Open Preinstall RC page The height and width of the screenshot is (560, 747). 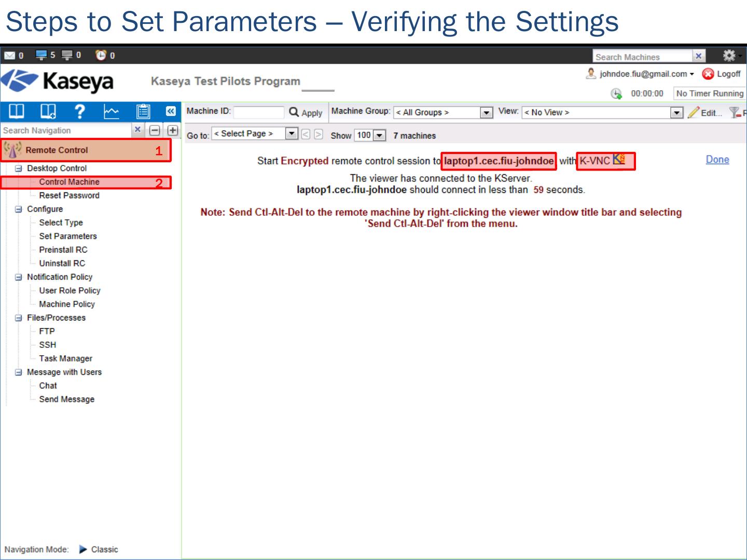[x=63, y=250]
